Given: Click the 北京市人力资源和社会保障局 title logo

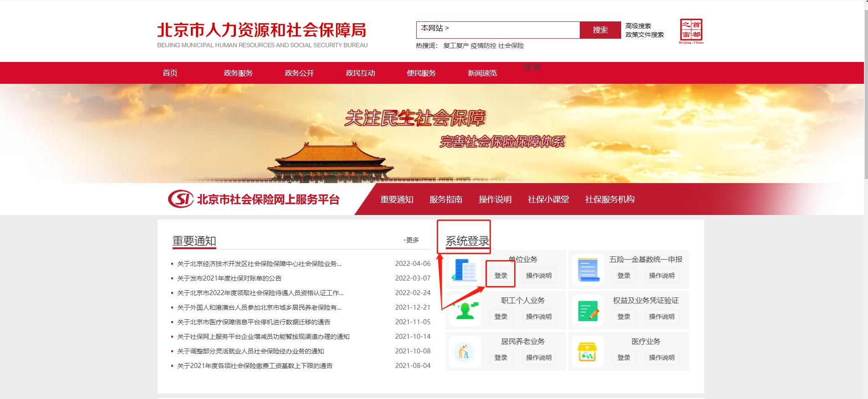Looking at the screenshot, I should click(x=262, y=34).
